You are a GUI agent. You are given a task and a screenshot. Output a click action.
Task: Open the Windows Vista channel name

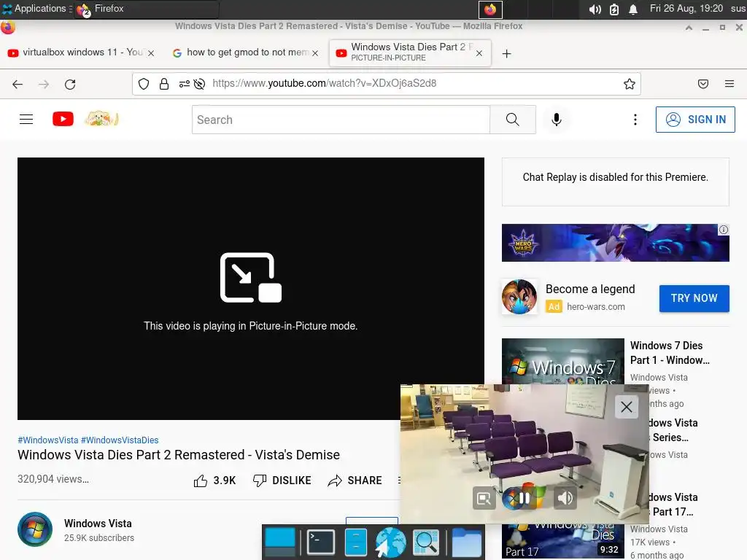pyautogui.click(x=98, y=524)
